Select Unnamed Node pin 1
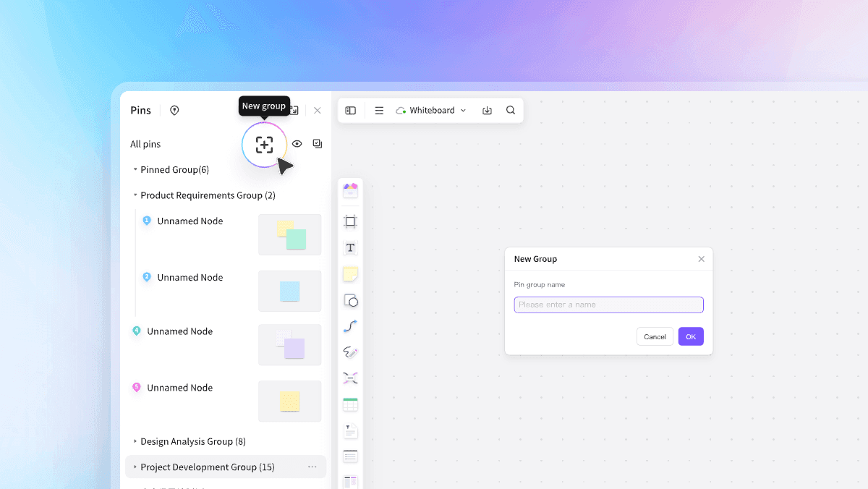 [190, 221]
